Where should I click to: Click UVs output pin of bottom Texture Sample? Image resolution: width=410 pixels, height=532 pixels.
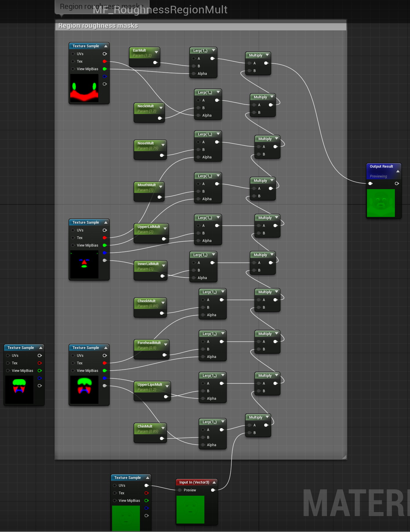tap(147, 486)
